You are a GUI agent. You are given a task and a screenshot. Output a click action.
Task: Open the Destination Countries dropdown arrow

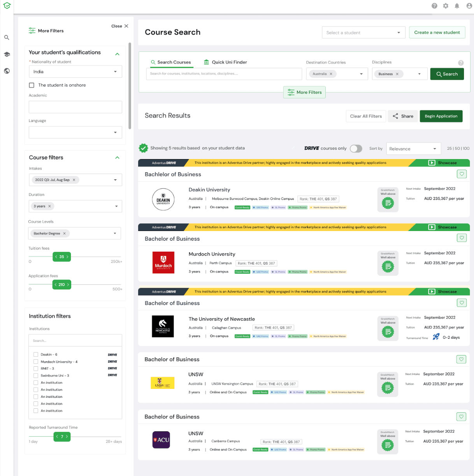(x=361, y=74)
